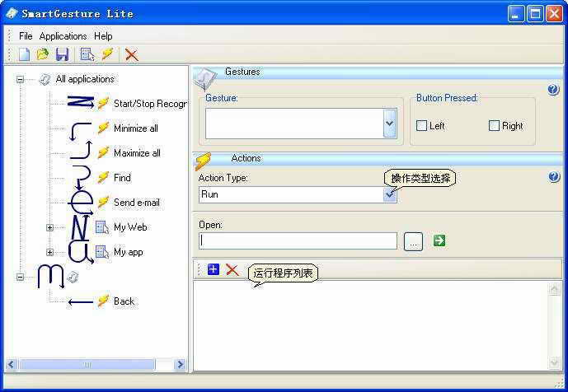
Task: Click the New file toolbar icon
Action: (x=25, y=54)
